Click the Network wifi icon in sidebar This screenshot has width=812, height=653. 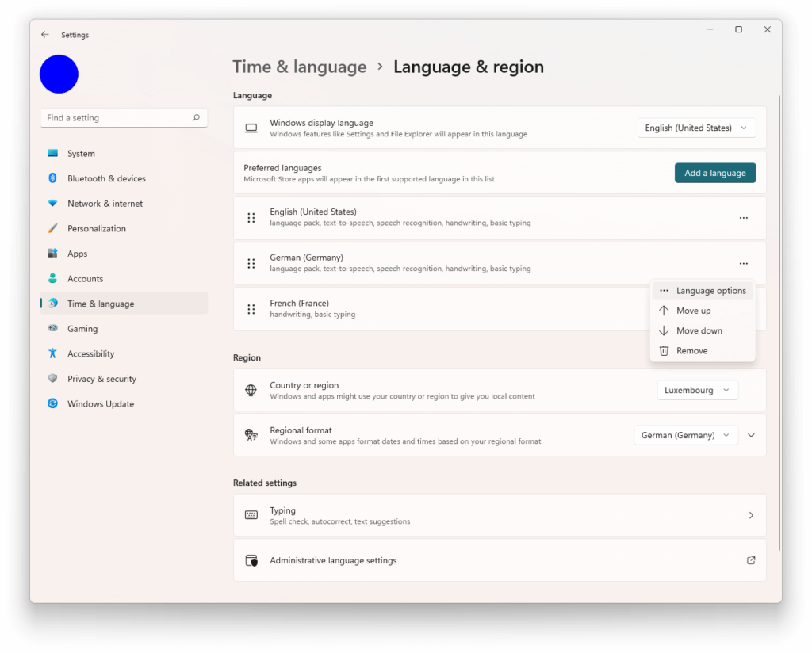53,204
